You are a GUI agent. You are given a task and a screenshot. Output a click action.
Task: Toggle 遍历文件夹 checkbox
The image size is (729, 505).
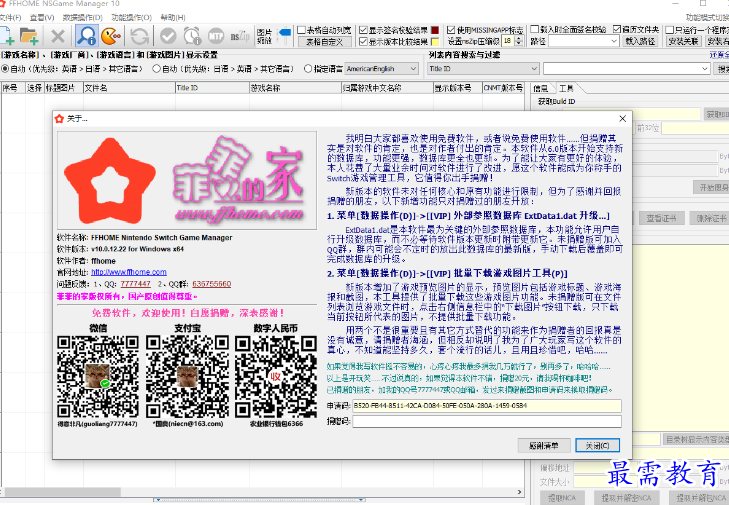[617, 29]
